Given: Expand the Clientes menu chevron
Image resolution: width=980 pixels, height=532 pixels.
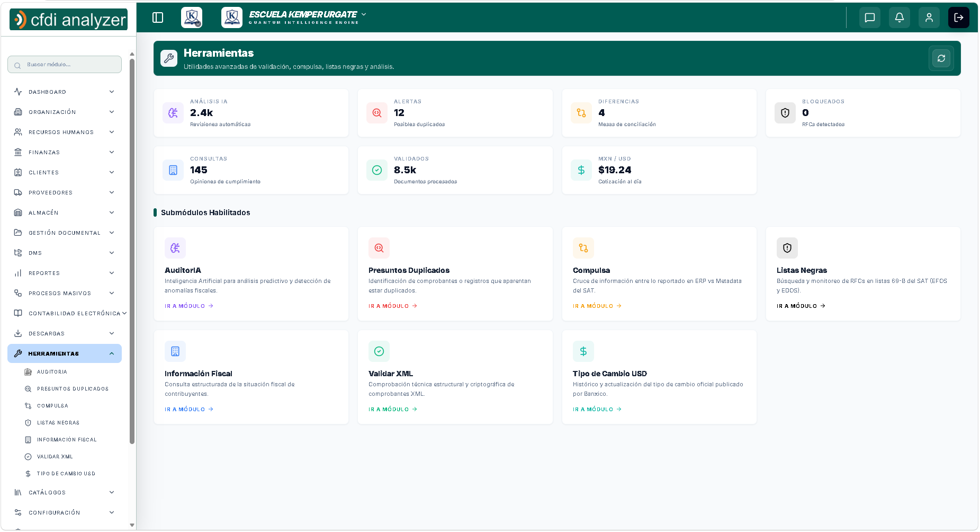Looking at the screenshot, I should click(x=112, y=172).
